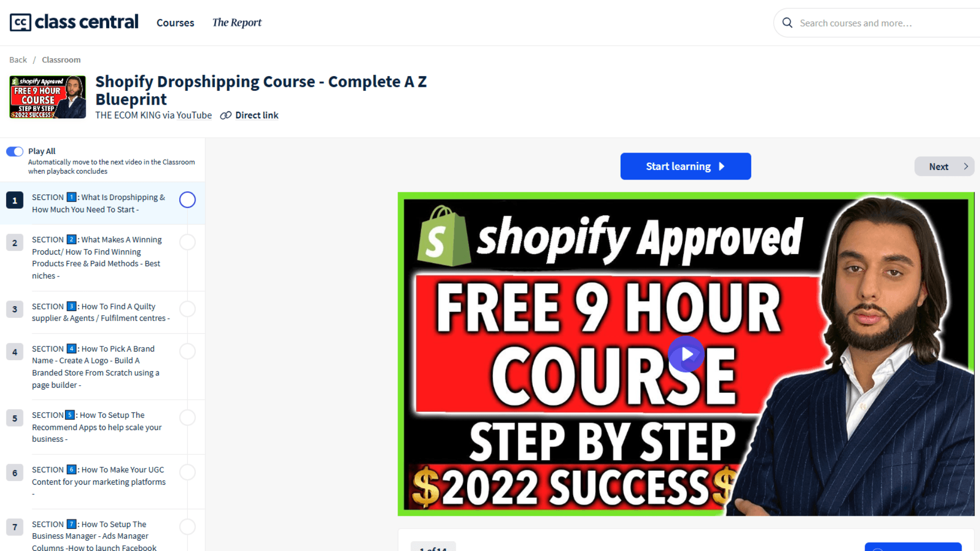Go to the Classroom breadcrumb link

tap(61, 60)
